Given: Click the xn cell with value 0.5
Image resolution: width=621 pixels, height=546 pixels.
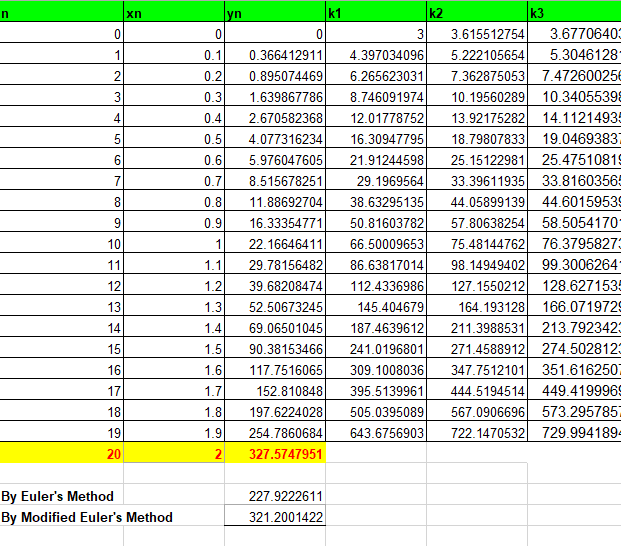Looking at the screenshot, I should pos(176,139).
